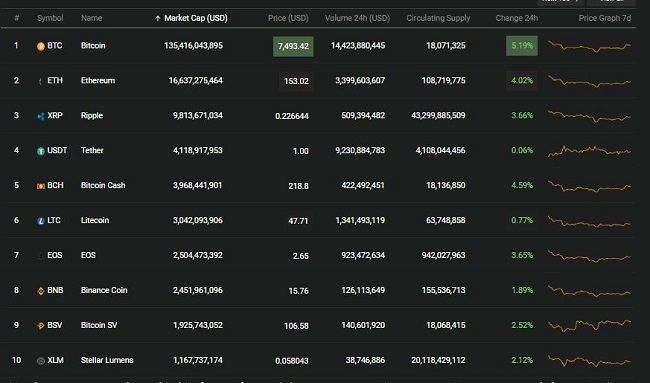This screenshot has height=383, width=650.
Task: Click the Ethereum logo icon
Action: click(x=40, y=81)
